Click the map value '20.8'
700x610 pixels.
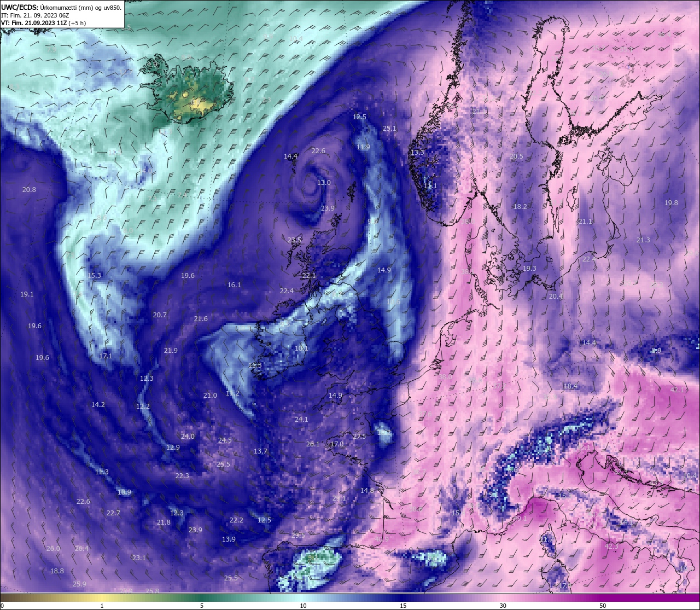(29, 190)
